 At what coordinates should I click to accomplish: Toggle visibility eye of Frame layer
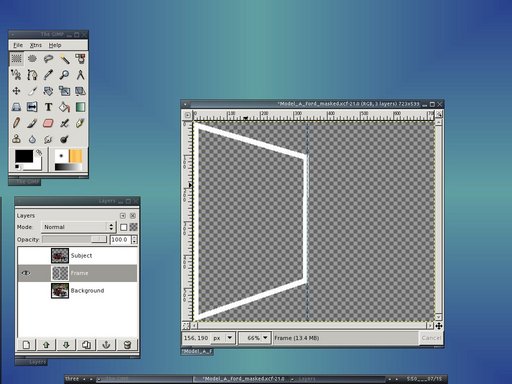tap(26, 273)
